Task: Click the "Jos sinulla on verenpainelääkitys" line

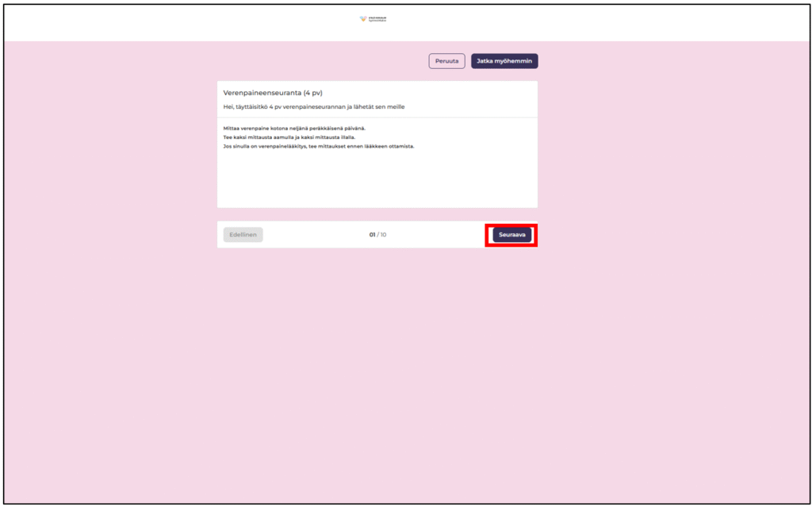Action: click(318, 147)
